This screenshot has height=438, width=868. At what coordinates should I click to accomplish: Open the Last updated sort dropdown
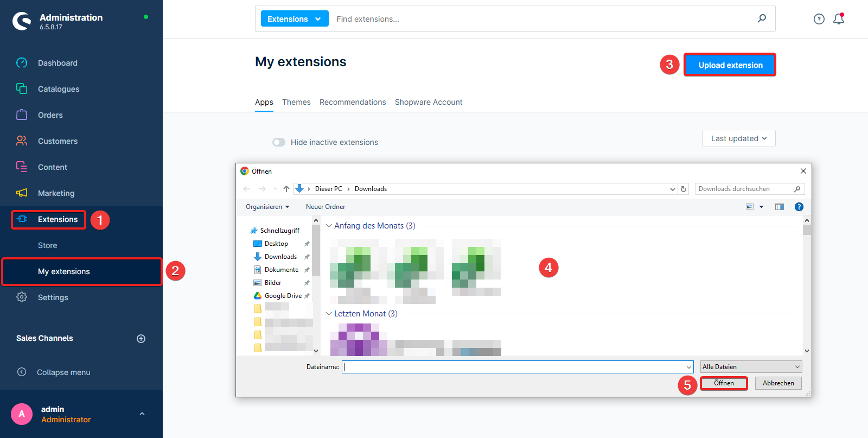(x=738, y=138)
